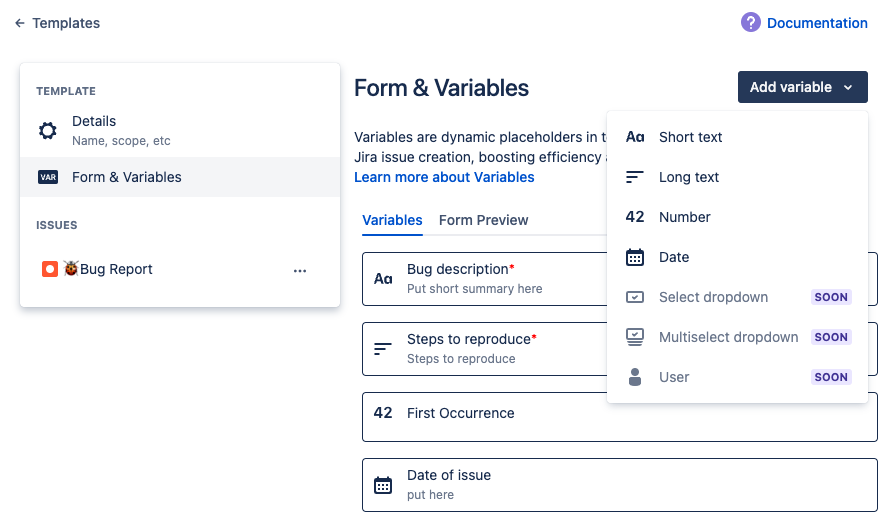Click the Aa icon on Bug description
This screenshot has width=882, height=522.
tap(383, 279)
